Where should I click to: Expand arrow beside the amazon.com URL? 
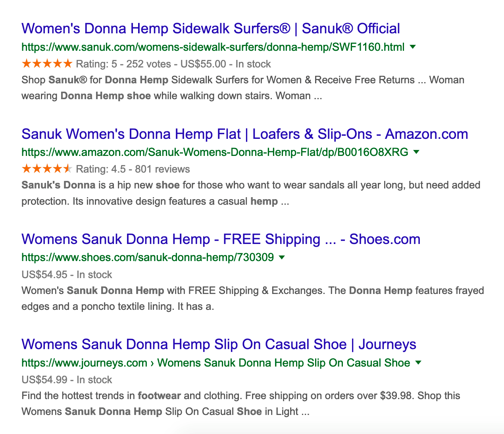[416, 152]
